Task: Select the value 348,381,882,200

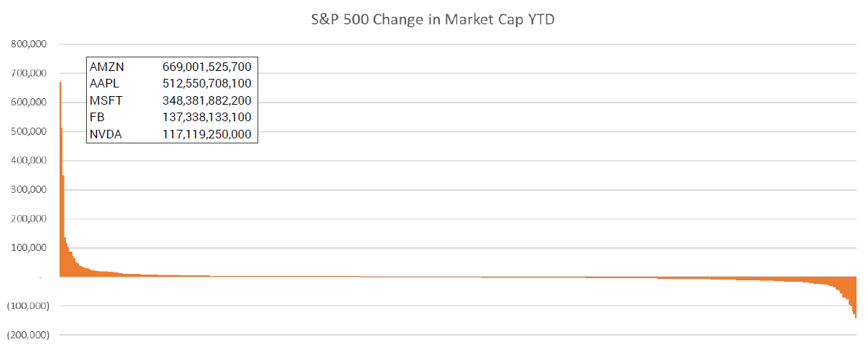Action: tap(208, 100)
